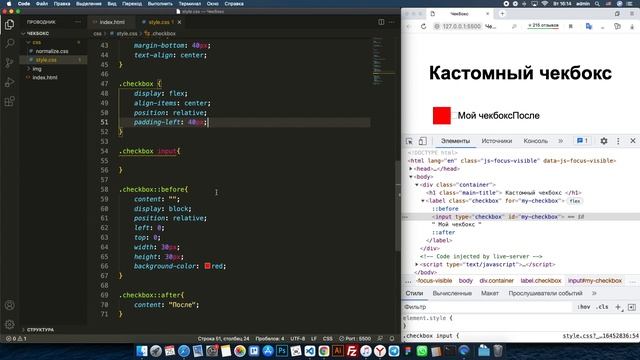
Task: Click the Port: 5500 live server status
Action: (355, 339)
